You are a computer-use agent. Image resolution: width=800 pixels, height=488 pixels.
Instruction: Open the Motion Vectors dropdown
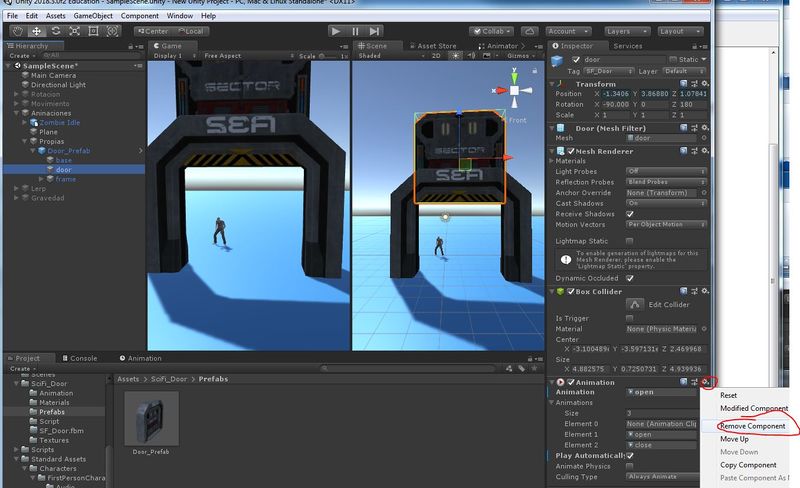666,224
